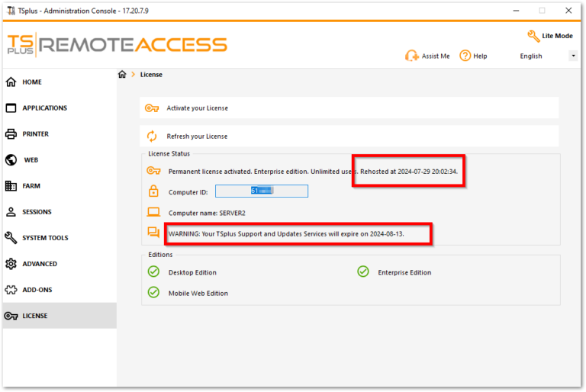Click the Farm building icon in sidebar
The height and width of the screenshot is (392, 586).
coord(11,186)
